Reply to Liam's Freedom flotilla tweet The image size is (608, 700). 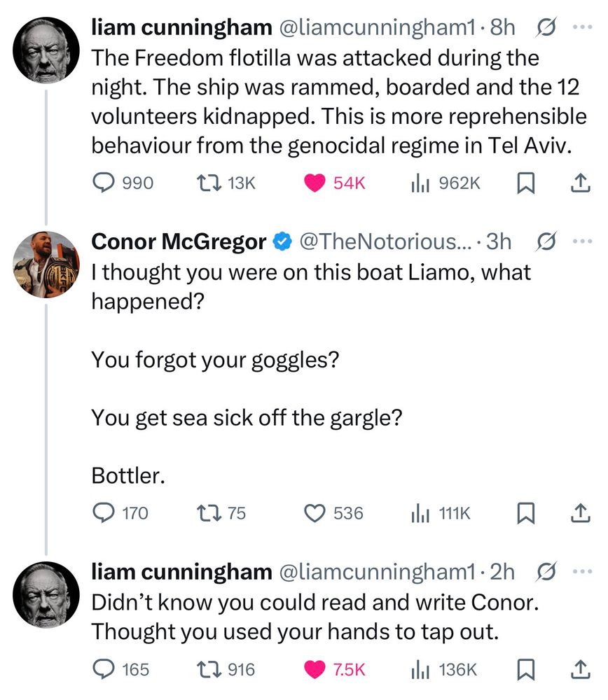[x=104, y=183]
